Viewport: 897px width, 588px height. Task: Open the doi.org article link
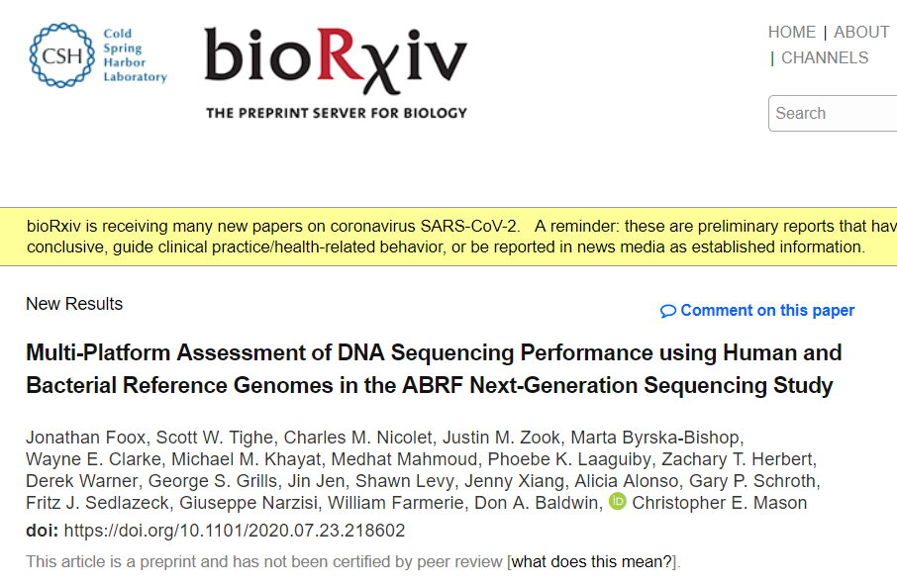pos(234,531)
